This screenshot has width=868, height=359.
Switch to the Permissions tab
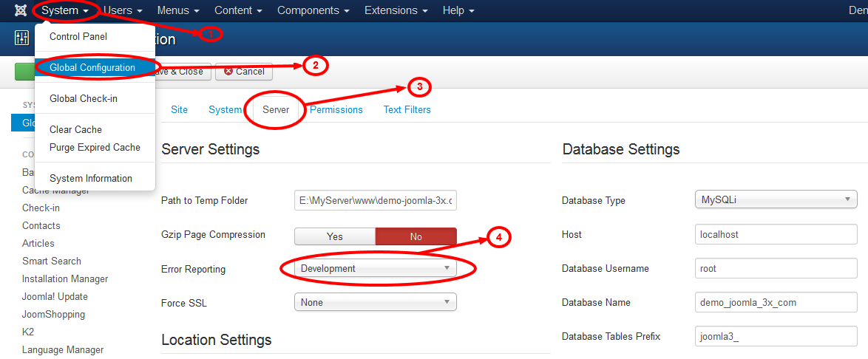pyautogui.click(x=336, y=110)
